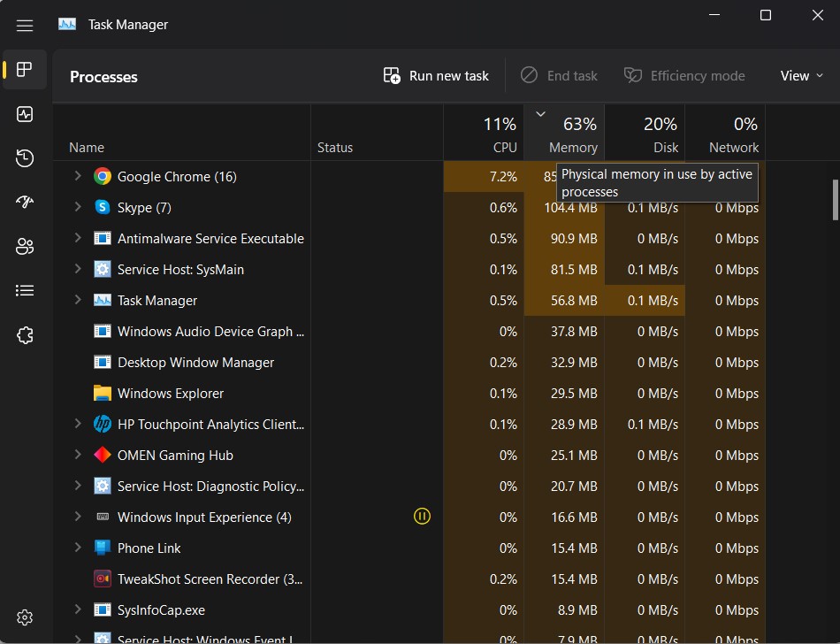Image resolution: width=840 pixels, height=644 pixels.
Task: Open the Details page
Action: [24, 290]
